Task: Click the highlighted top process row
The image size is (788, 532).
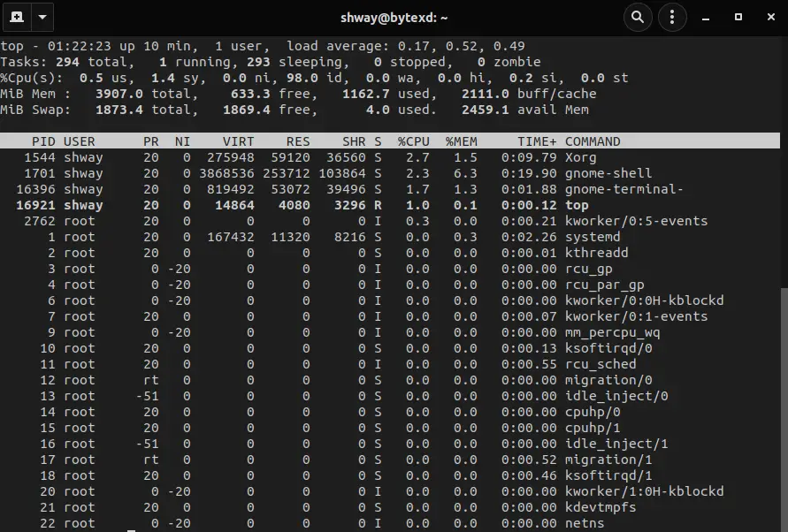Action: point(390,205)
